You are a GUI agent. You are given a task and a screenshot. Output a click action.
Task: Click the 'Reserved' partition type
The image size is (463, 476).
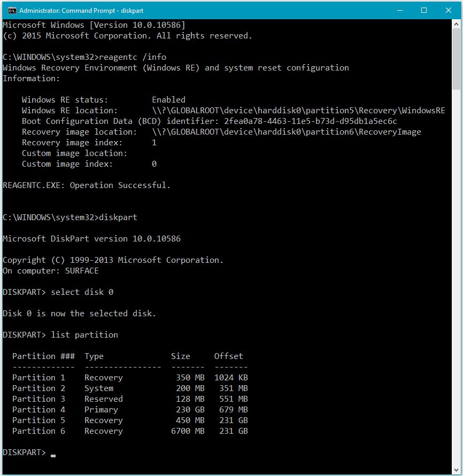[x=104, y=399]
